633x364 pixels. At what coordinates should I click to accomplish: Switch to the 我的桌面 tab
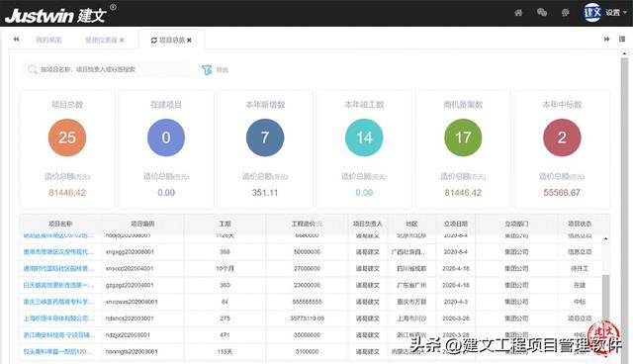coord(48,40)
